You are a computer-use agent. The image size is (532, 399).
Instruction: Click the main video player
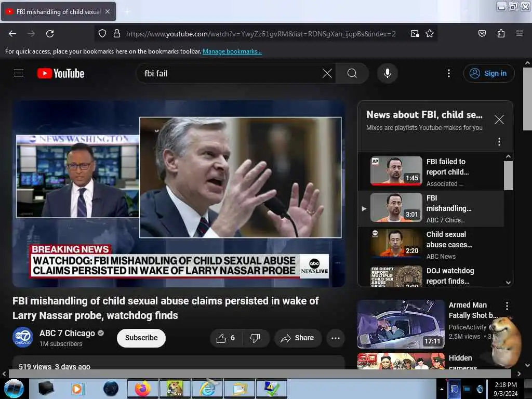pos(179,194)
